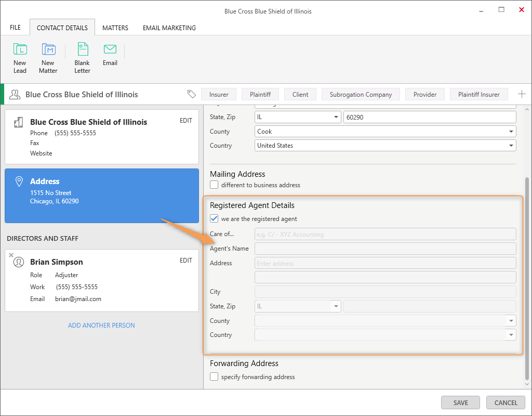Click the New Lead icon
Screen dimensions: 532x416
(20, 49)
